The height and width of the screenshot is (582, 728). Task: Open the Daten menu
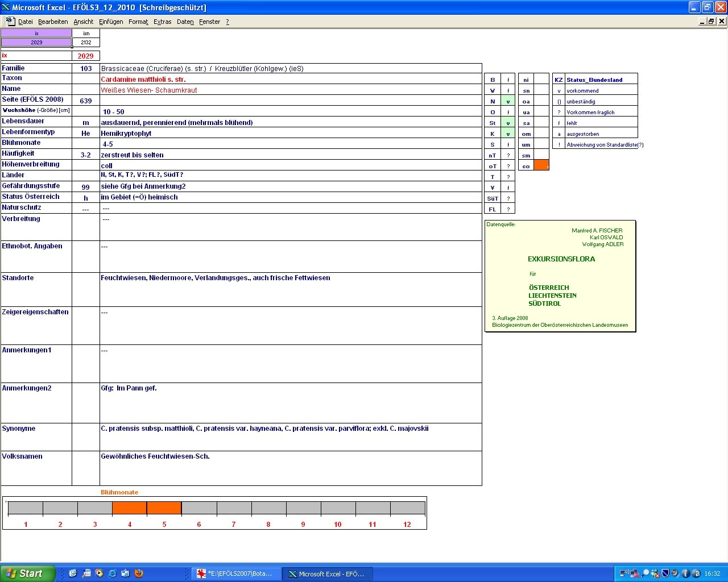point(185,22)
